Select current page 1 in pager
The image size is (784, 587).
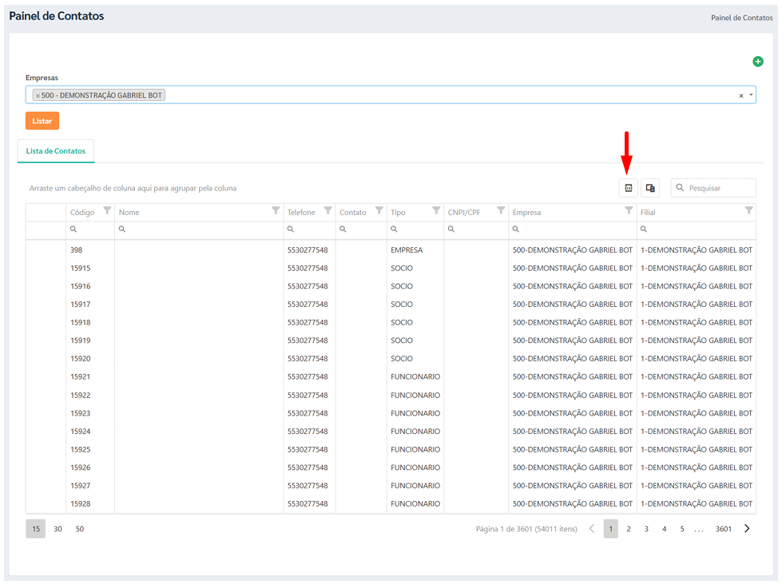click(610, 529)
